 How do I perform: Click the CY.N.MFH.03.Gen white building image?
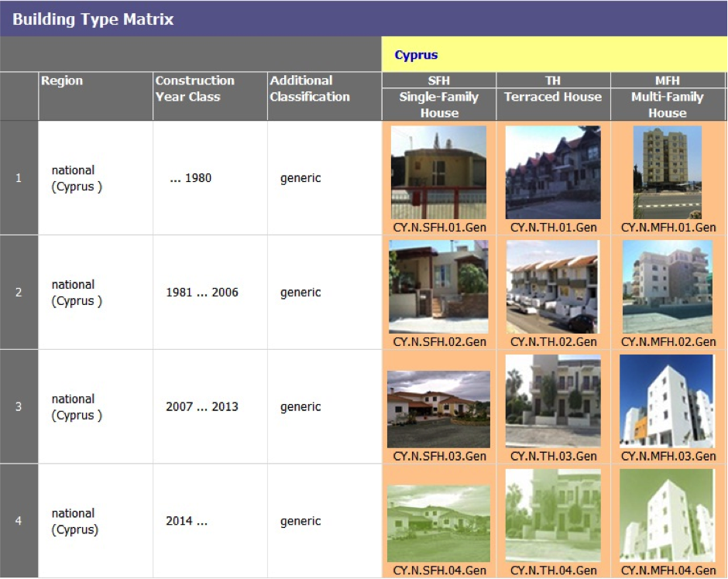pos(667,401)
